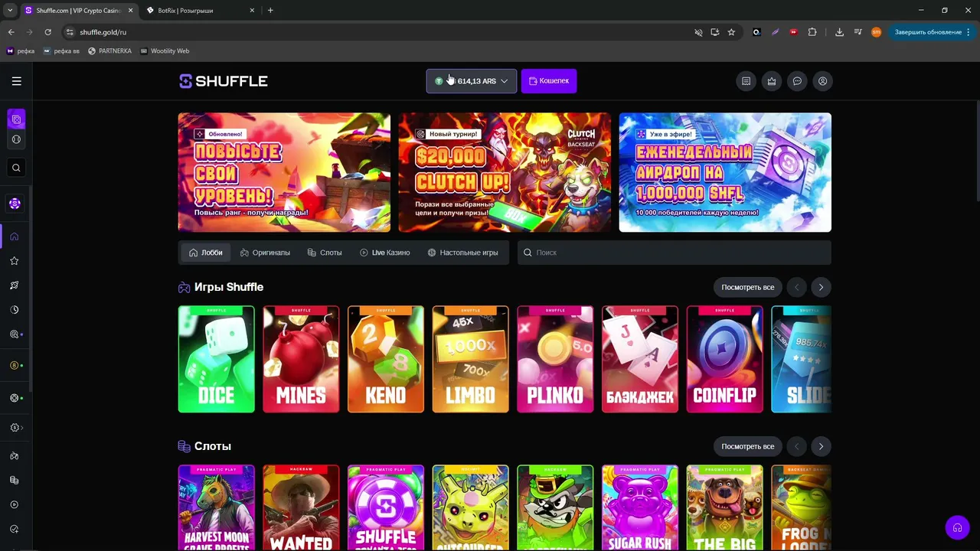Launch the Plinko game card
This screenshot has height=551, width=980.
(x=555, y=359)
